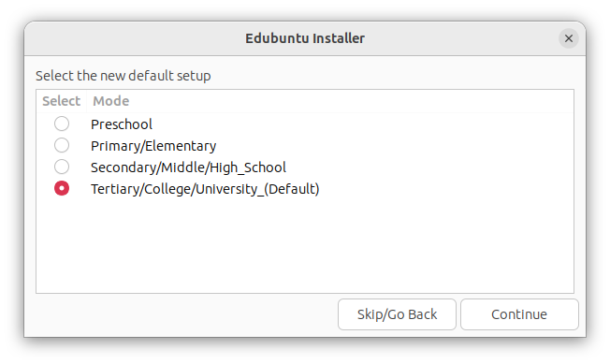
Task: Click the Preschool mode label text
Action: 122,124
